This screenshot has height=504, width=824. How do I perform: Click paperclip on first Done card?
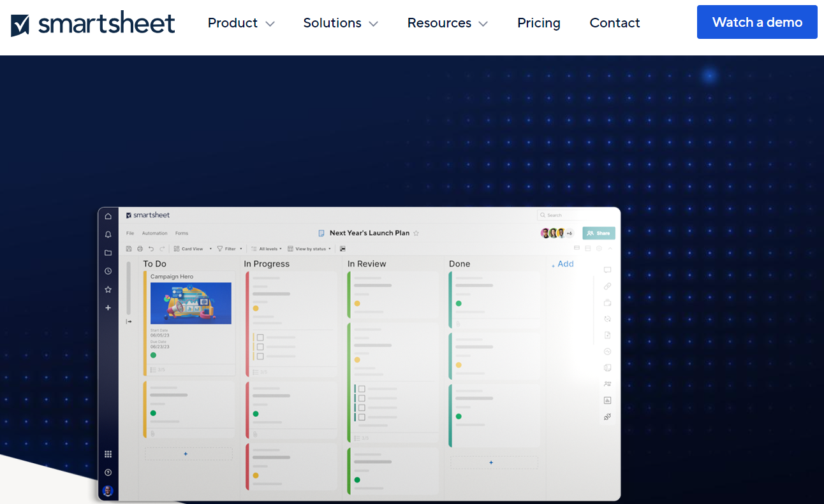tap(458, 324)
